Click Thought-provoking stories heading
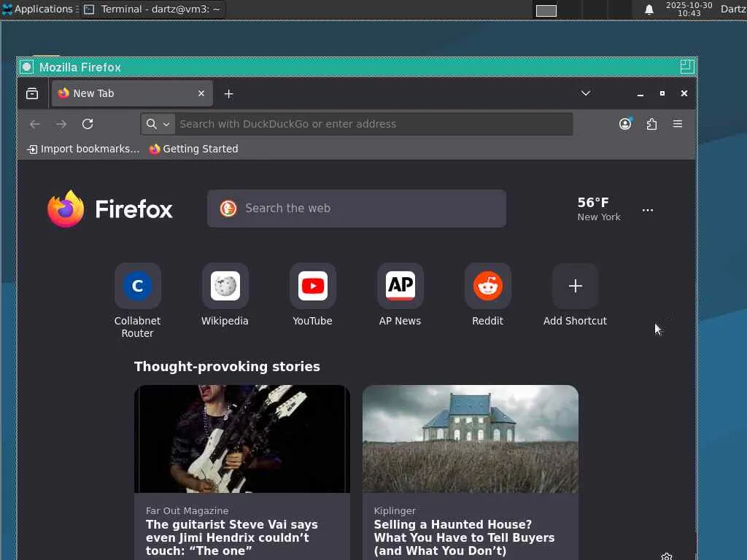 [228, 367]
